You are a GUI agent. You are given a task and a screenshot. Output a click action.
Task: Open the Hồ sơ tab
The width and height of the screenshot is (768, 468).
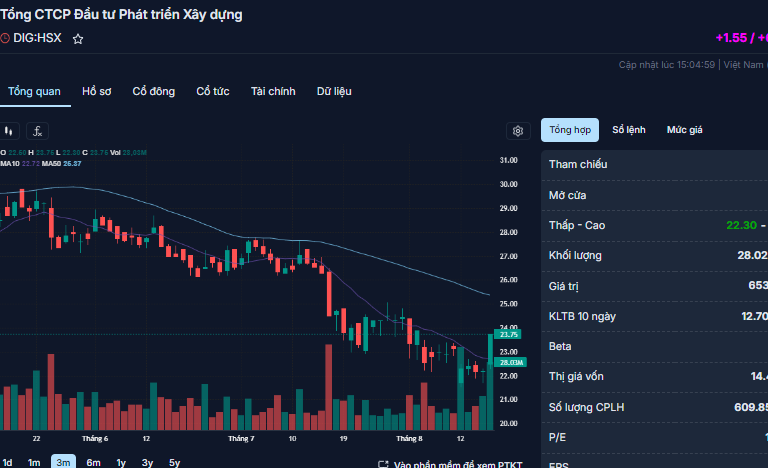click(x=96, y=92)
